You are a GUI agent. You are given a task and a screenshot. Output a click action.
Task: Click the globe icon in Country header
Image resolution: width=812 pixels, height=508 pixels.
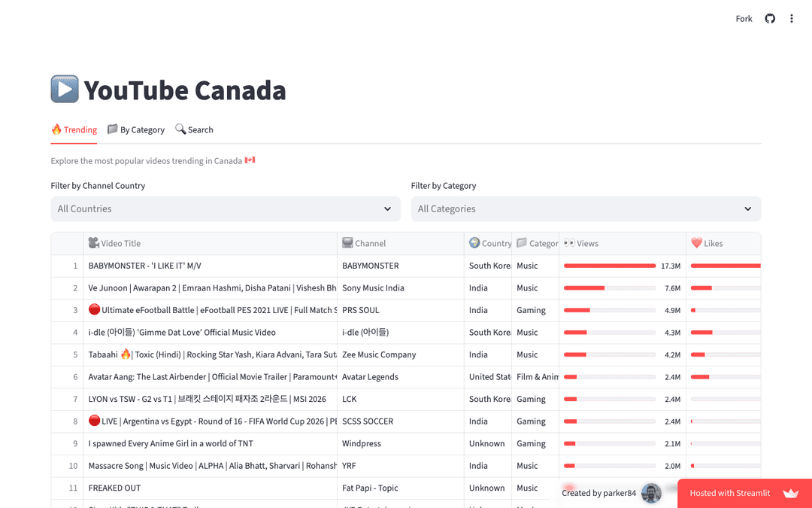click(x=474, y=242)
